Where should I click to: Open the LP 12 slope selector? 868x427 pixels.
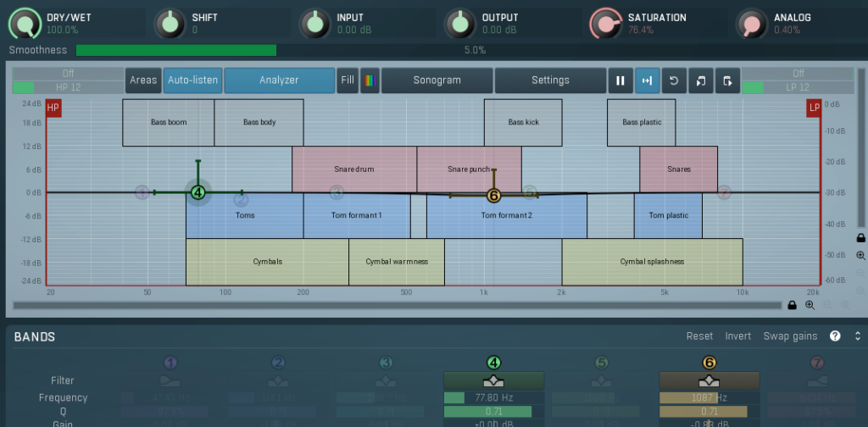click(x=798, y=87)
